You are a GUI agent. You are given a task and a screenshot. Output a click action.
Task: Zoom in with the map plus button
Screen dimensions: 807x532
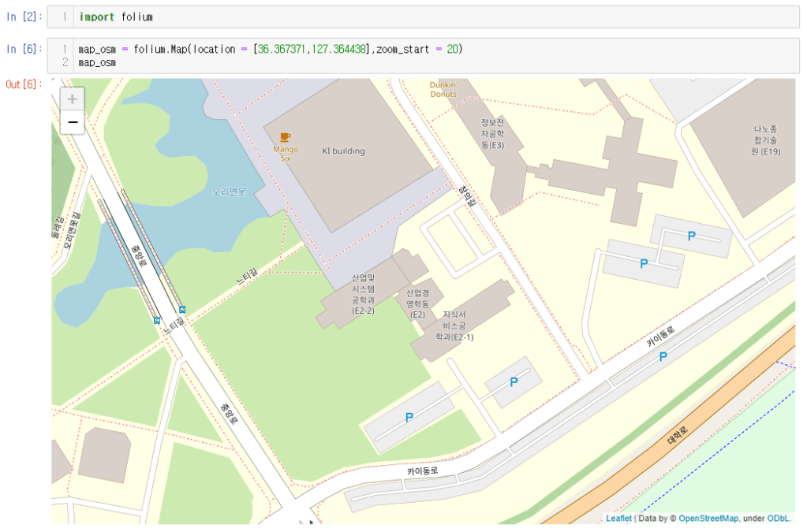(73, 99)
